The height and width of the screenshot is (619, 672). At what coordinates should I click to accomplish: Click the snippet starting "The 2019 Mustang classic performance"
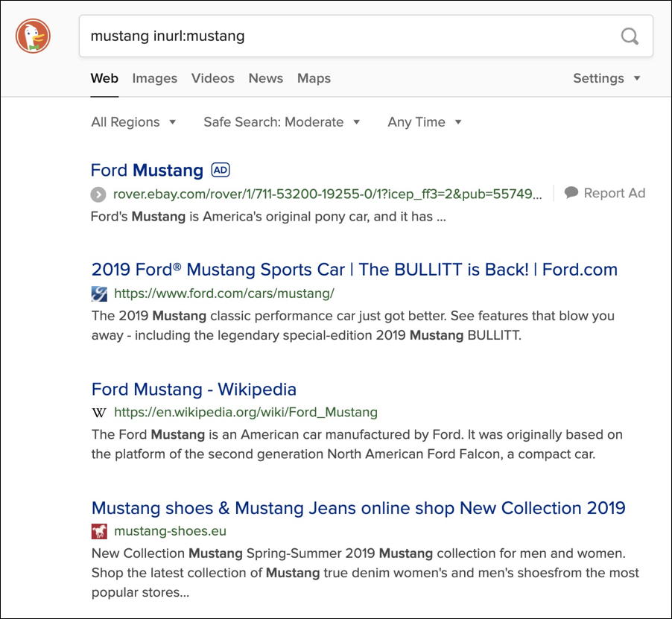[x=352, y=326]
